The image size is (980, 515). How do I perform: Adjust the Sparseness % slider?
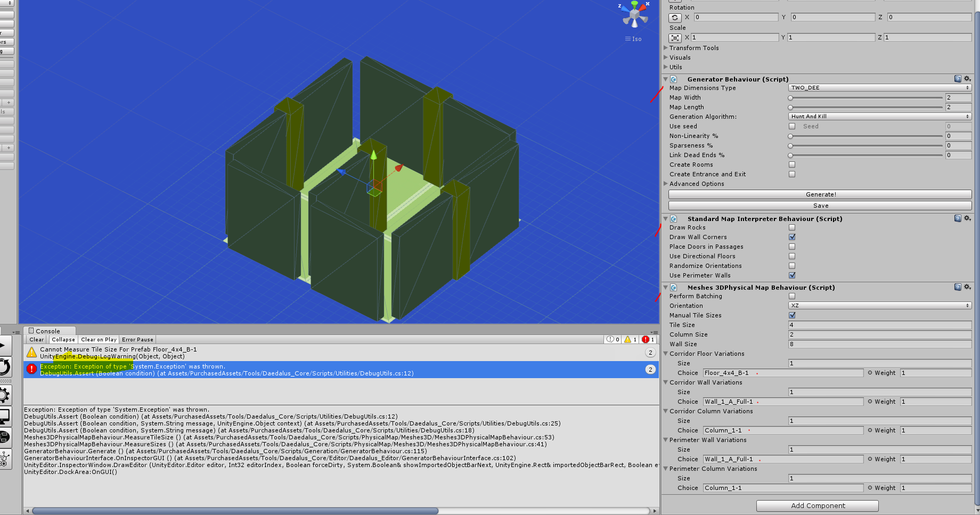click(865, 146)
